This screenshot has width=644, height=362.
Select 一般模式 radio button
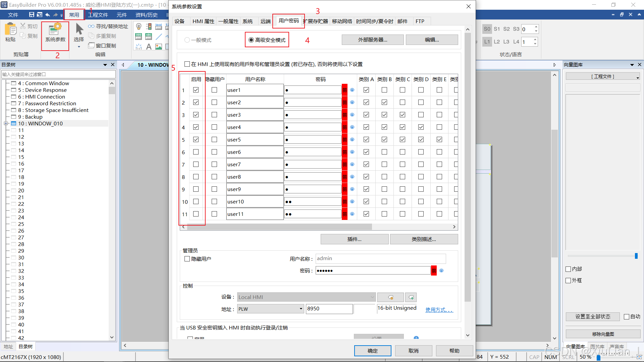point(187,40)
